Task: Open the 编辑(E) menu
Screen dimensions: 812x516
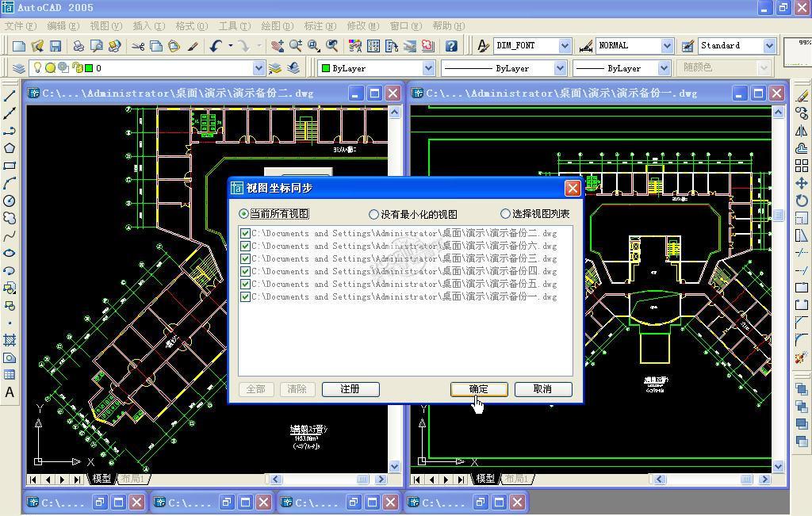Action: pos(63,26)
